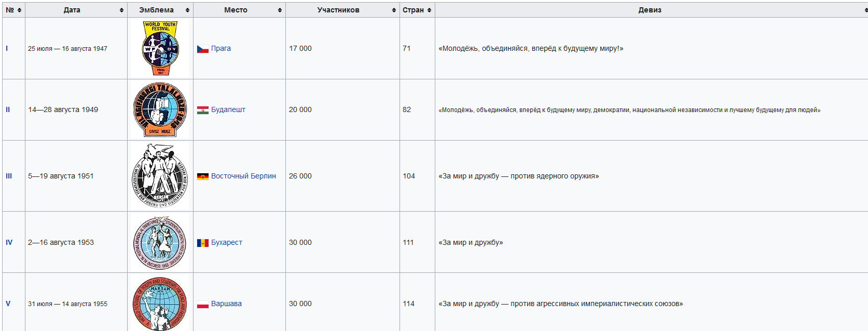Open the Prague 1947 festival emblem
Screen dimensions: 868x331
click(160, 48)
